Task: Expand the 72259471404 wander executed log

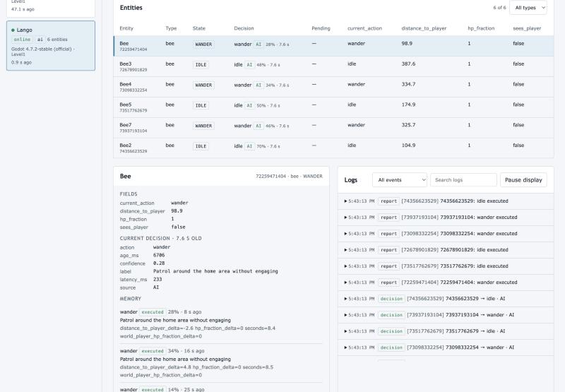Action: [x=446, y=282]
